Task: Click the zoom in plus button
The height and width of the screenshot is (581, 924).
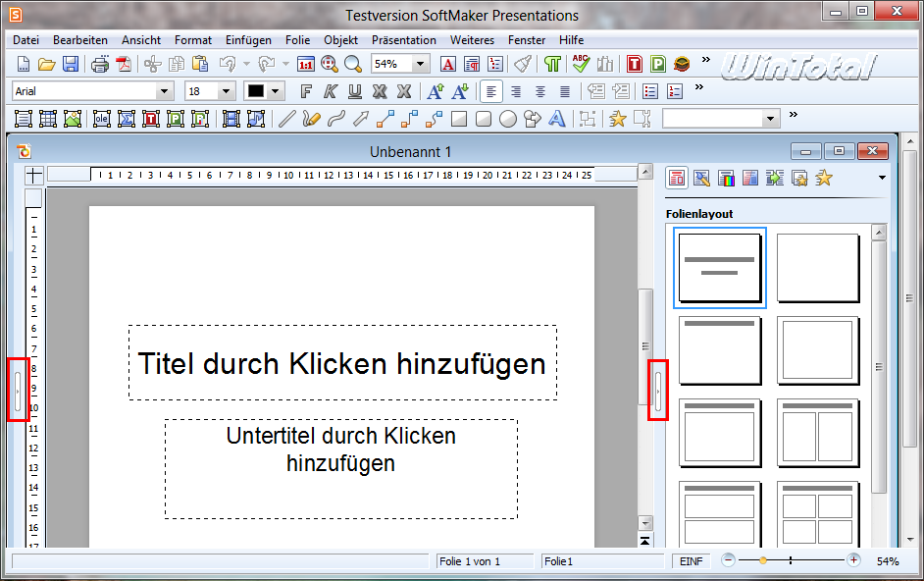Action: [x=853, y=560]
